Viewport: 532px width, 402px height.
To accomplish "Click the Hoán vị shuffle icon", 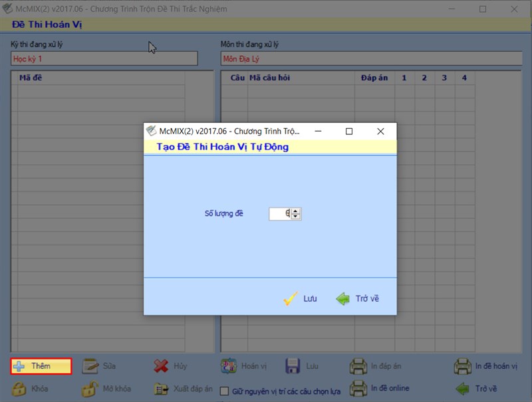I will tap(229, 366).
